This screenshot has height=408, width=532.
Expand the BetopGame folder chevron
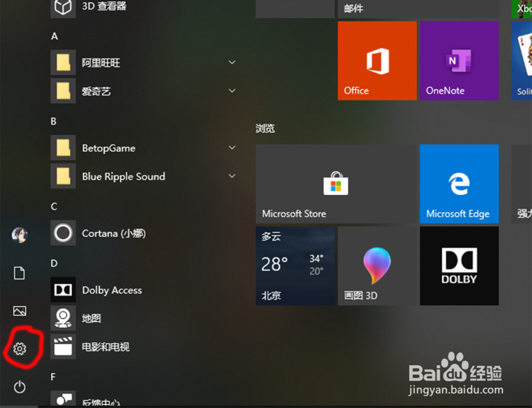(x=232, y=147)
